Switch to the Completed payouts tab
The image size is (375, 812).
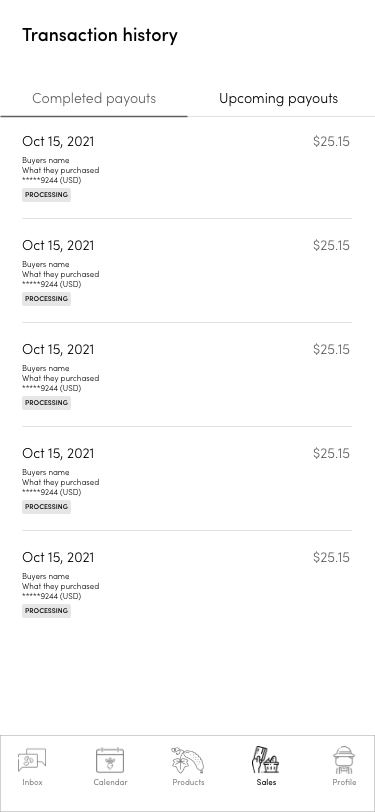[94, 98]
